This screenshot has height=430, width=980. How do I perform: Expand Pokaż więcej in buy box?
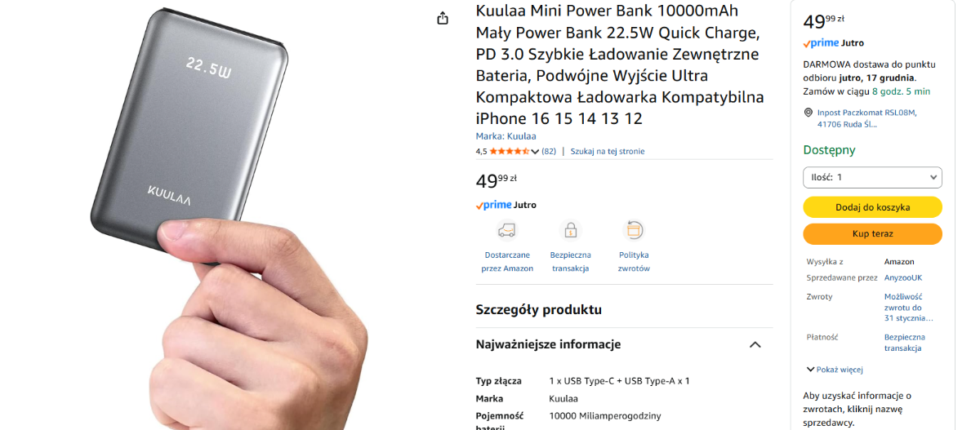835,370
